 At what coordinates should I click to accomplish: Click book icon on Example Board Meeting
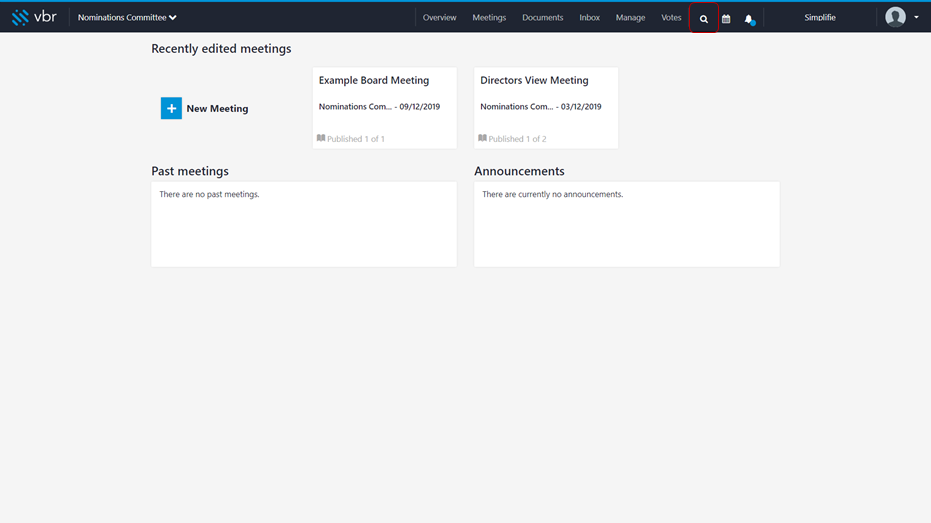321,138
